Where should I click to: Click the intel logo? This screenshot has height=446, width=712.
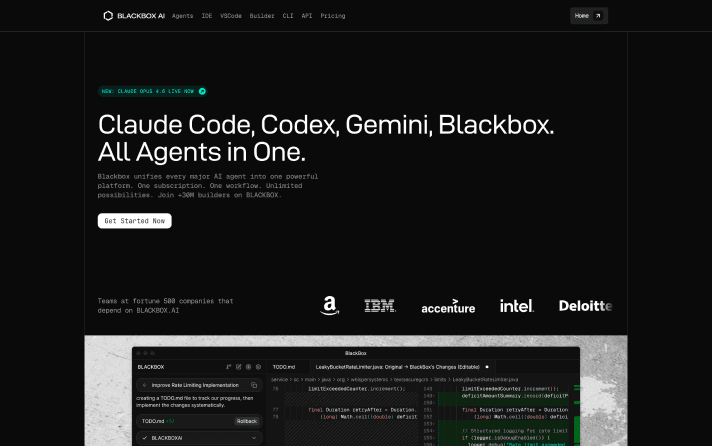click(517, 306)
